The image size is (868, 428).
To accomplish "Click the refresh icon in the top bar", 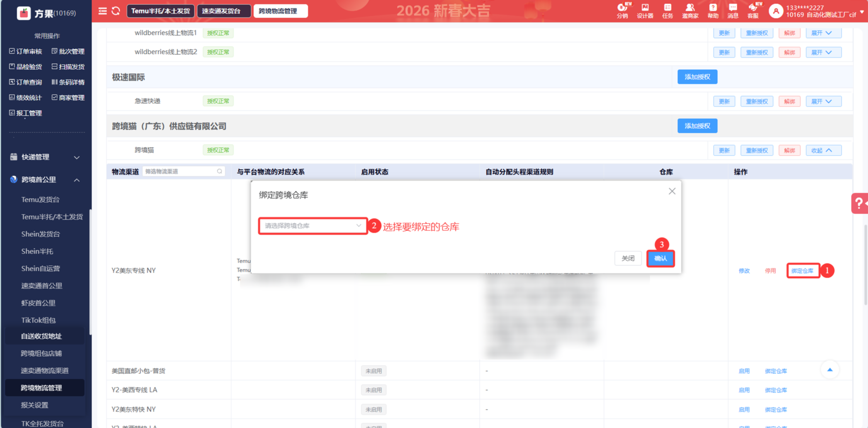I will (x=116, y=11).
